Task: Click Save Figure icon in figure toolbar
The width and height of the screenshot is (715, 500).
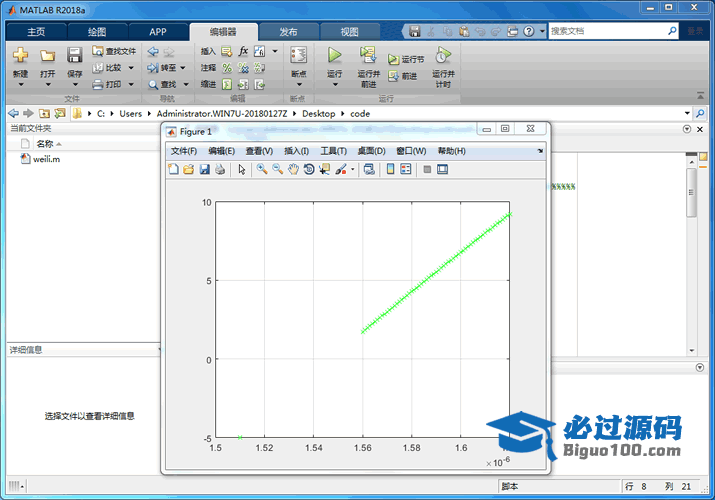Action: 204,170
